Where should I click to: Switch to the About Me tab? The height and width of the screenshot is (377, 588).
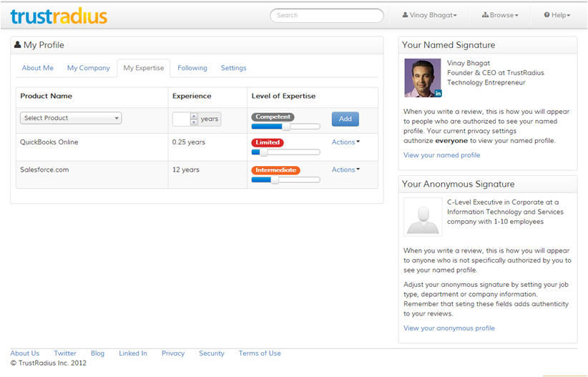(37, 68)
